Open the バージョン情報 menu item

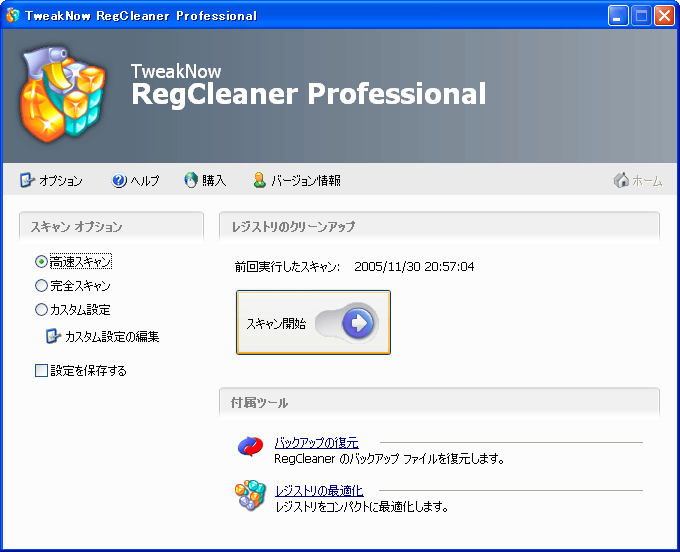[297, 180]
